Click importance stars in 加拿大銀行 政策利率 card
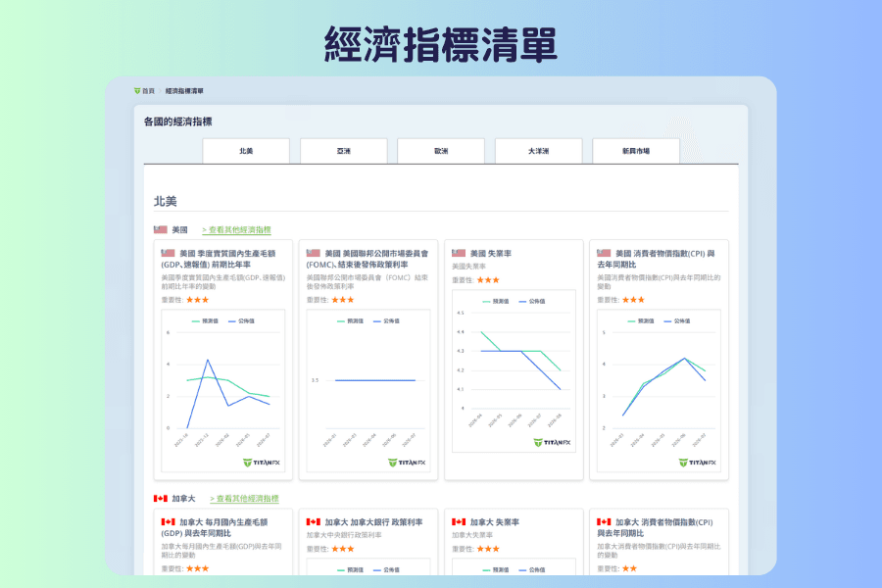Image resolution: width=882 pixels, height=588 pixels. point(343,549)
